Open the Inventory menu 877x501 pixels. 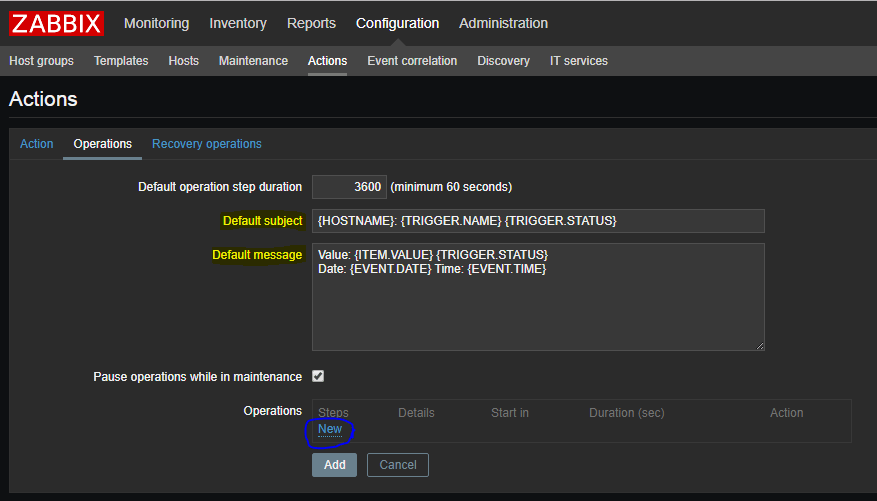tap(238, 23)
